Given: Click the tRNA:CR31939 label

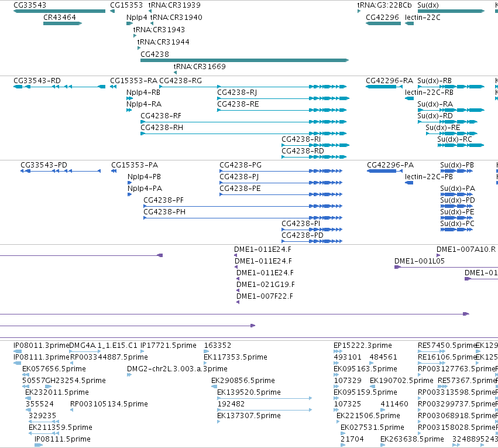Looking at the screenshot, I should click(174, 5).
